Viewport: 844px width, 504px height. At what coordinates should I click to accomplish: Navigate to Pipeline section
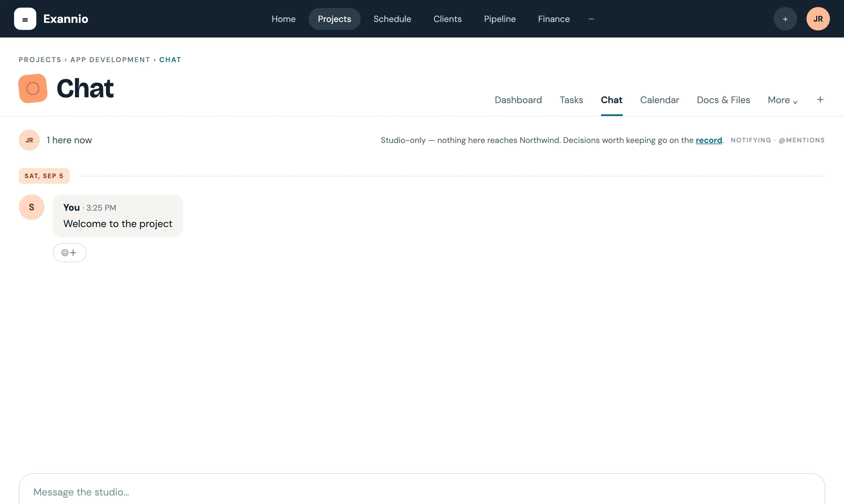point(500,19)
